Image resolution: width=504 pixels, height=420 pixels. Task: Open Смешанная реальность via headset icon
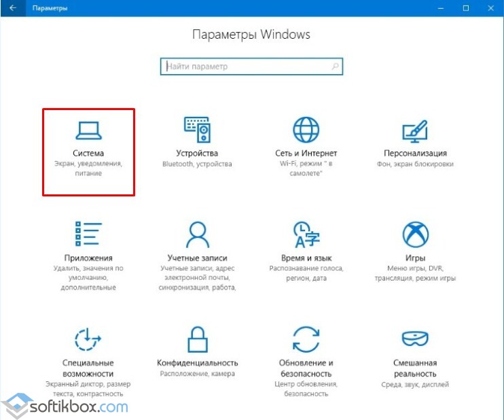point(414,338)
